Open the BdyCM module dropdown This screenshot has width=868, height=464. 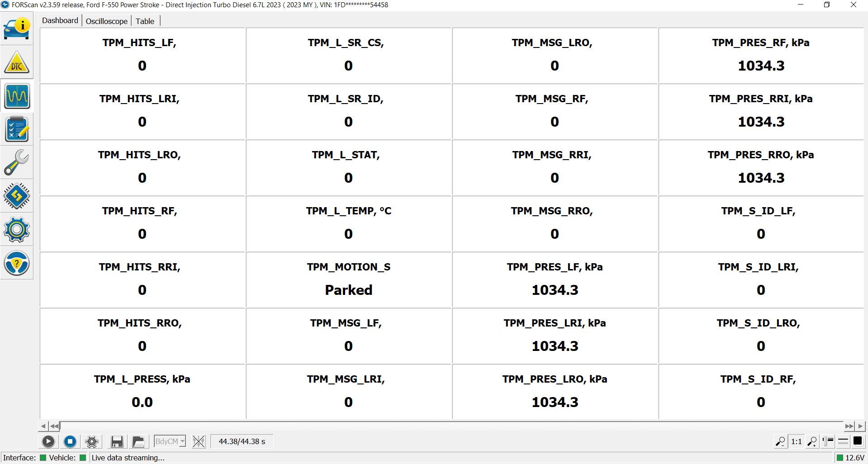point(182,442)
